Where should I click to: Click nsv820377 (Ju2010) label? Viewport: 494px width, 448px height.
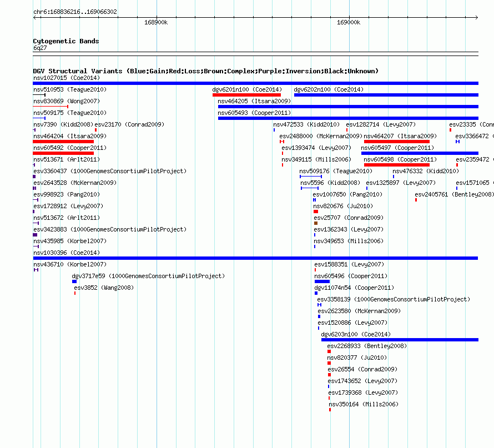click(x=357, y=358)
